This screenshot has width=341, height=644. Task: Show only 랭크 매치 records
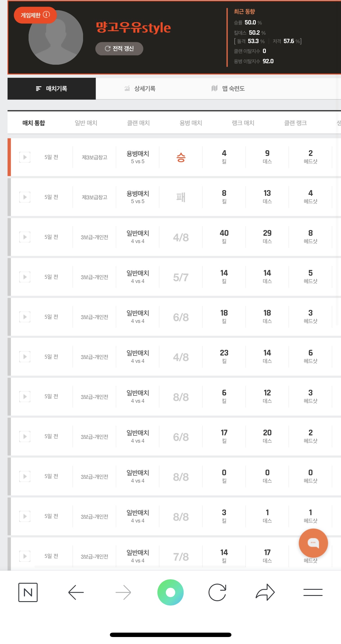243,123
